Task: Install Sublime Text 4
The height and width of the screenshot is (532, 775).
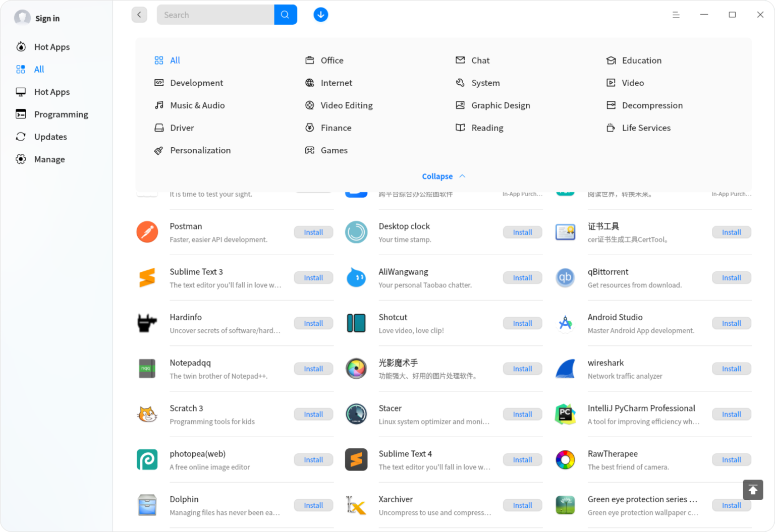Action: pyautogui.click(x=522, y=459)
